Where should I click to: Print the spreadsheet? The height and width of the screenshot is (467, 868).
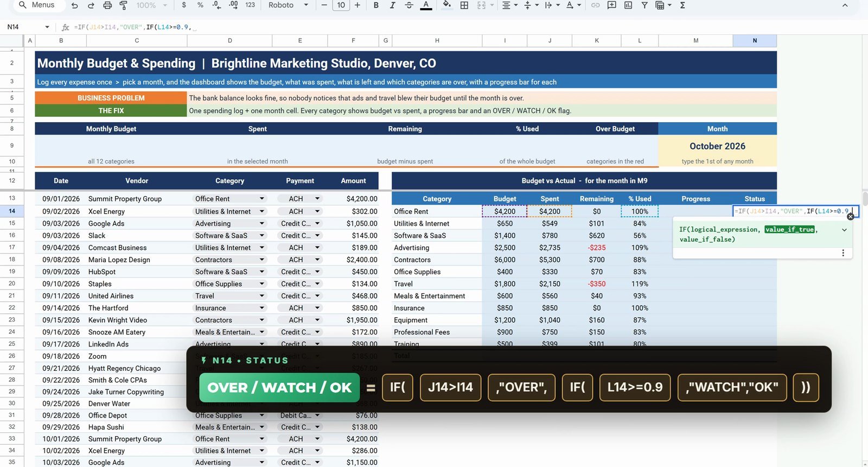coord(107,5)
